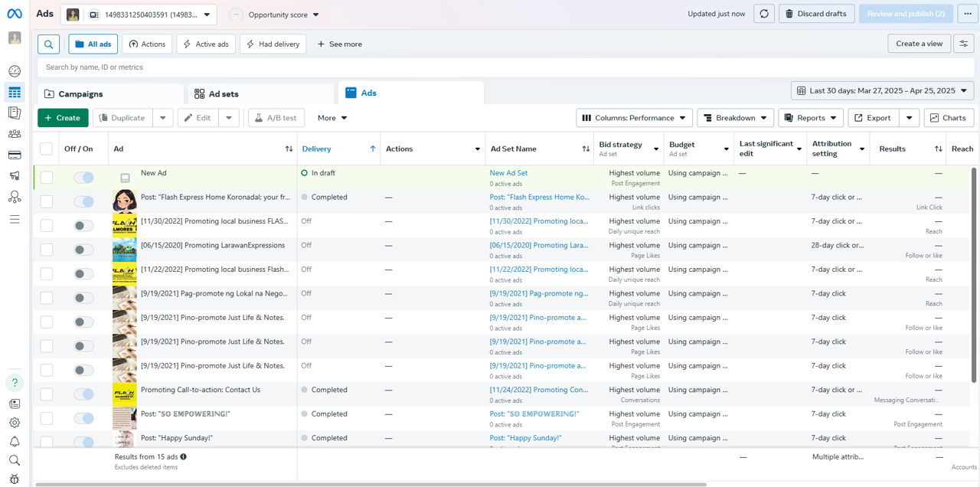Click the search magnifier icon in the filter bar
980x487 pixels.
click(48, 44)
